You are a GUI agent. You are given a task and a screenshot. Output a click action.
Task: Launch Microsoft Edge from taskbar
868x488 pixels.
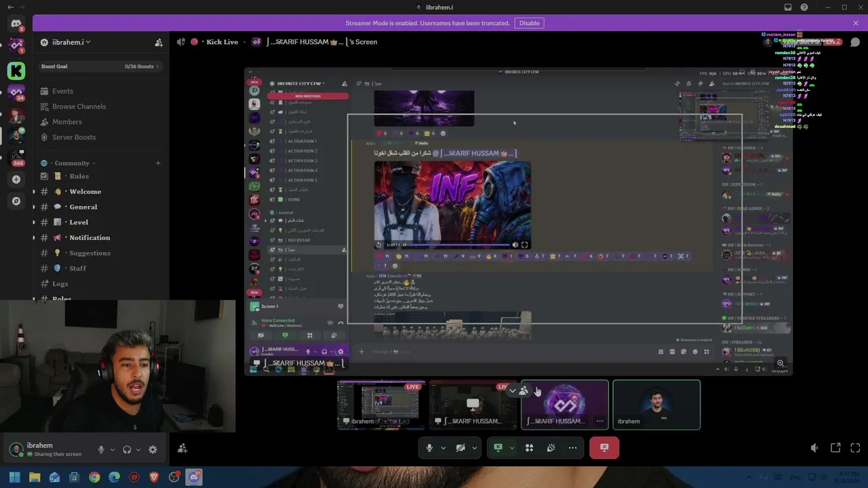[x=115, y=478]
